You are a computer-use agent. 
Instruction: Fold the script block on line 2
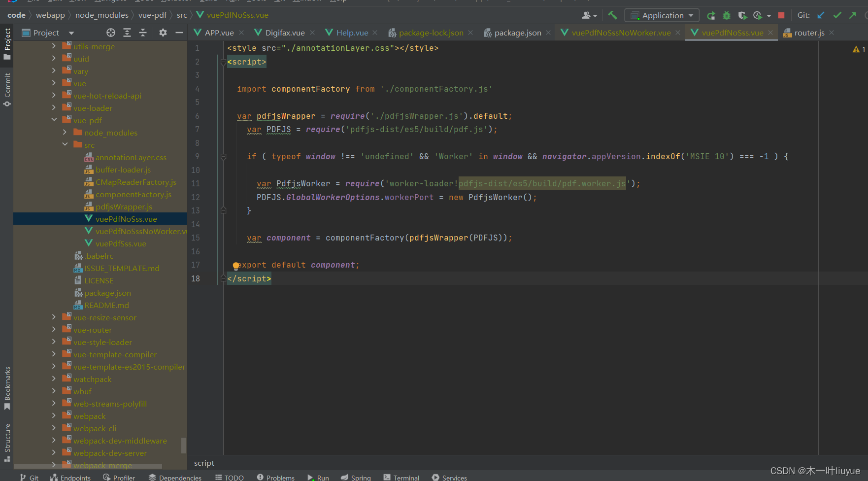(x=223, y=62)
